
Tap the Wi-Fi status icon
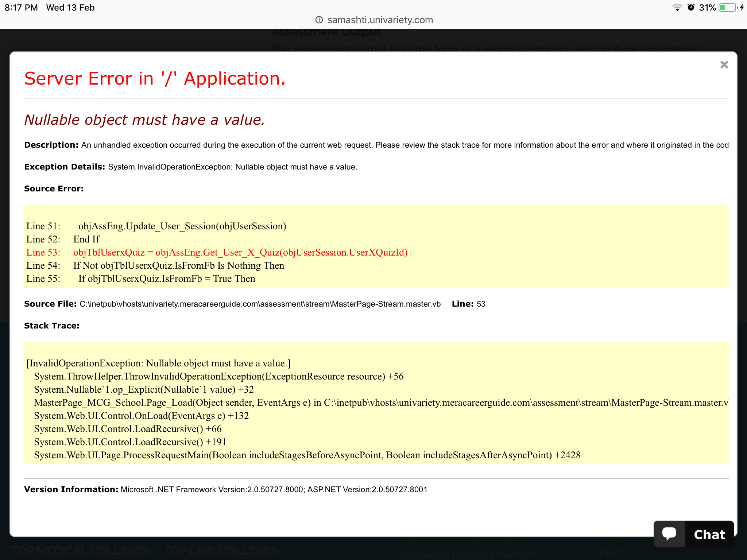click(677, 7)
